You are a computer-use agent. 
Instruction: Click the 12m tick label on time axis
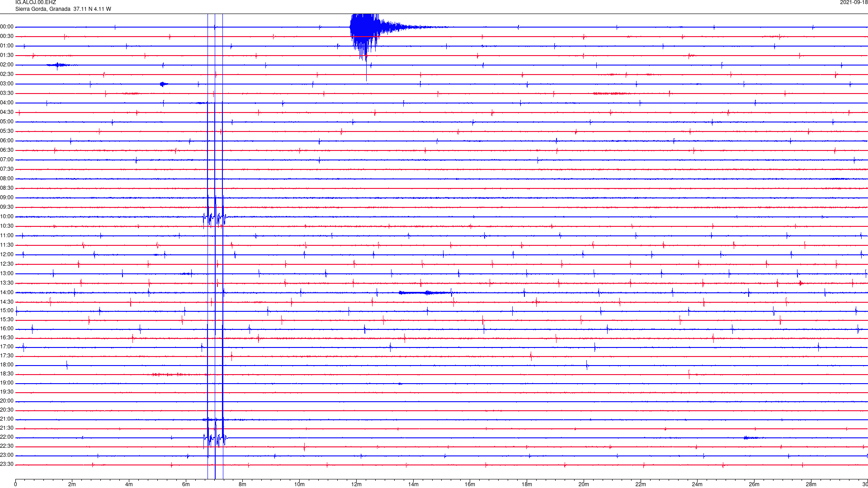pos(356,484)
